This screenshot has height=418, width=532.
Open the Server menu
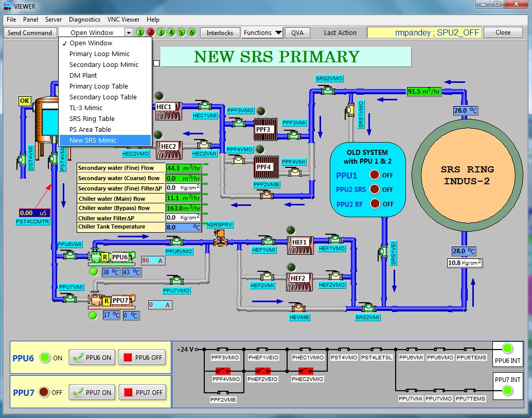(54, 20)
